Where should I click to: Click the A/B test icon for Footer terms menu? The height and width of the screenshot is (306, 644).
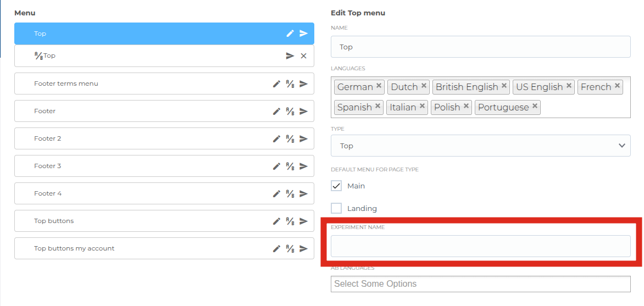[290, 84]
